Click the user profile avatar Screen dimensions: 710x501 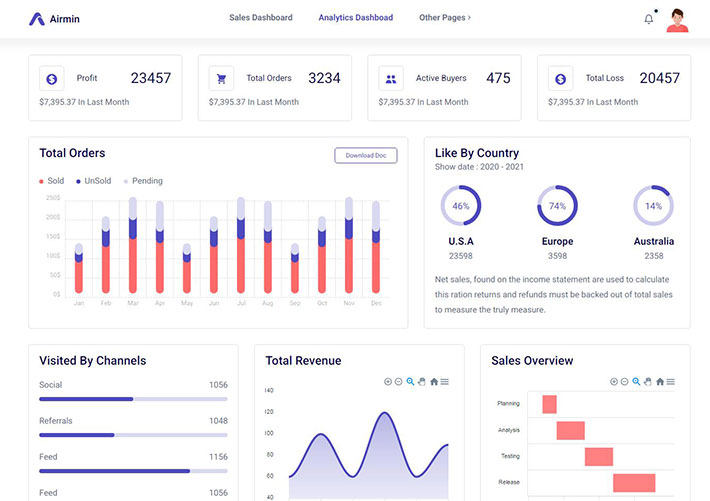point(677,19)
